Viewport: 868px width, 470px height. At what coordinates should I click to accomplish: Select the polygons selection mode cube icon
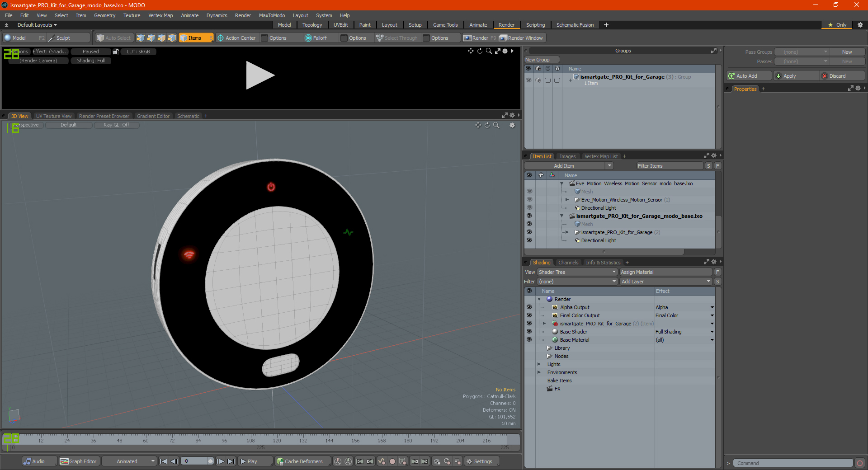tap(161, 38)
